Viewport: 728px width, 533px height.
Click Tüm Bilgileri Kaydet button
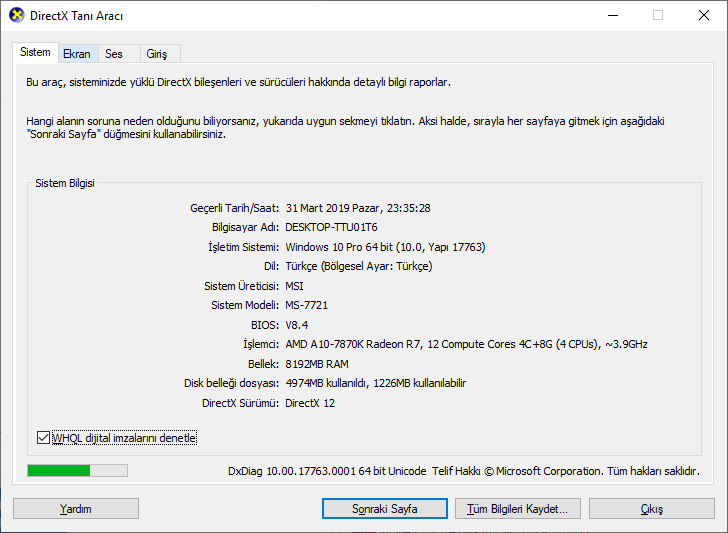pos(518,509)
